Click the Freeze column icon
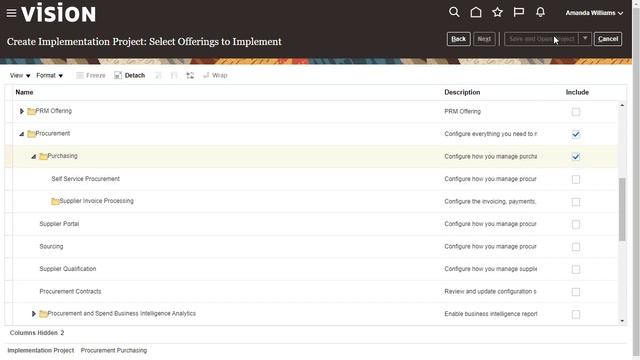This screenshot has width=640, height=360. coord(80,76)
